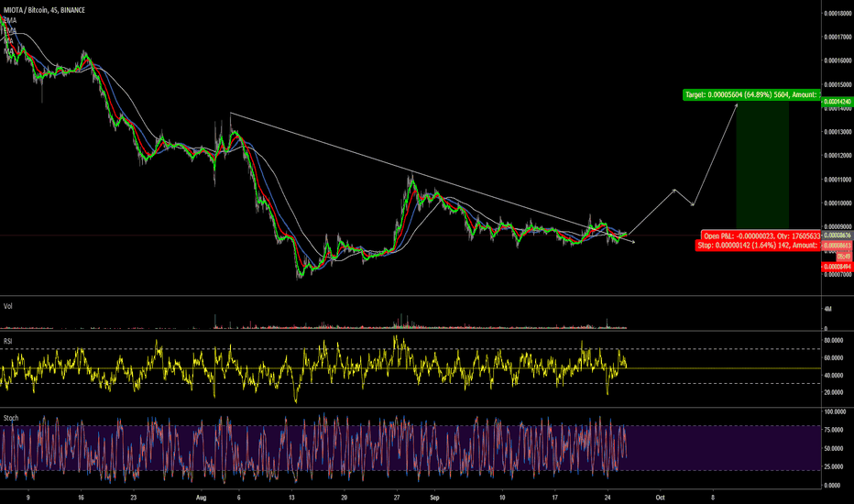Click the 60.0000 RSI axis label

coord(834,358)
